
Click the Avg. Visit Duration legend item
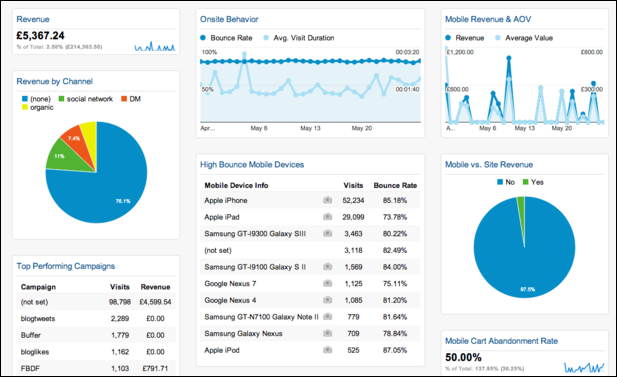click(299, 38)
